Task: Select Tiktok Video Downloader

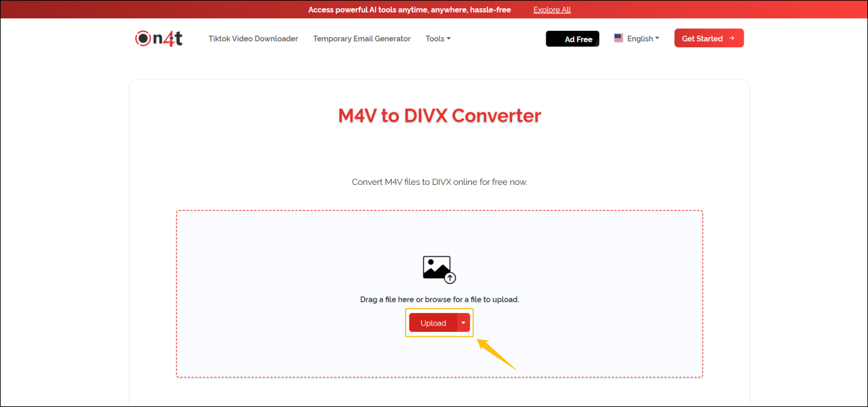Action: [x=253, y=38]
